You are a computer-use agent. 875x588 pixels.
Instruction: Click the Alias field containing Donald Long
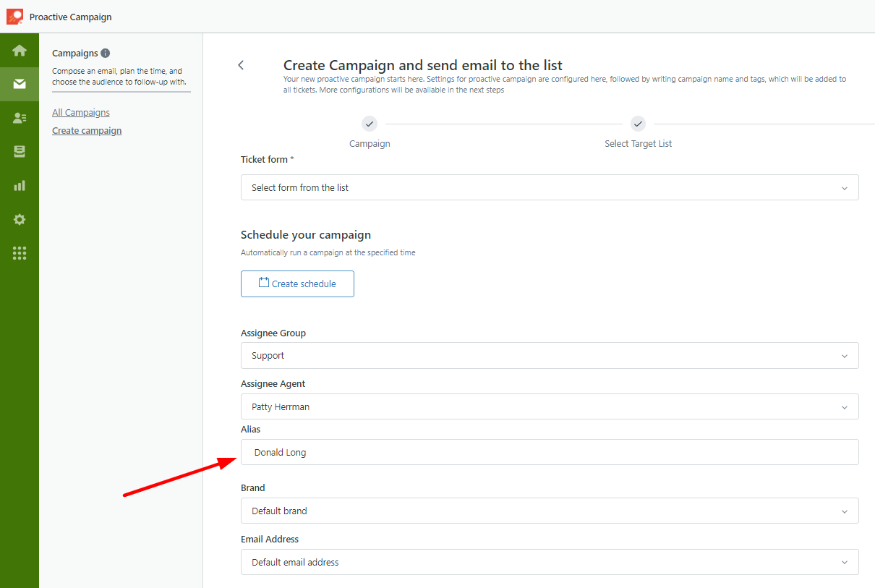click(x=550, y=452)
